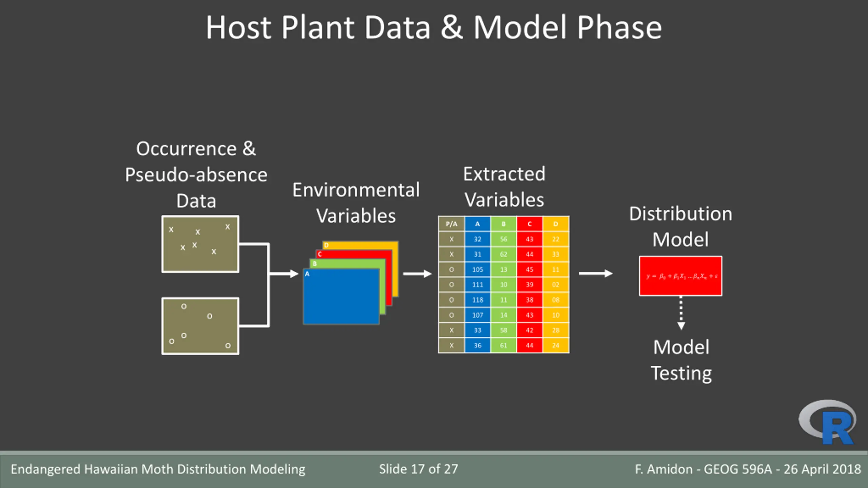Click the occurrence box with X marks
Viewport: 868px width, 488px height.
[x=200, y=244]
